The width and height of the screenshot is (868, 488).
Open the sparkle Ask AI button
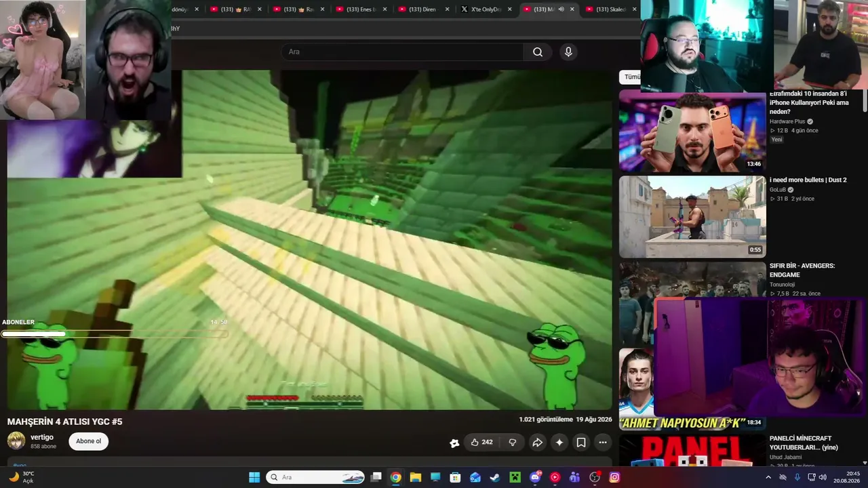[x=559, y=443]
